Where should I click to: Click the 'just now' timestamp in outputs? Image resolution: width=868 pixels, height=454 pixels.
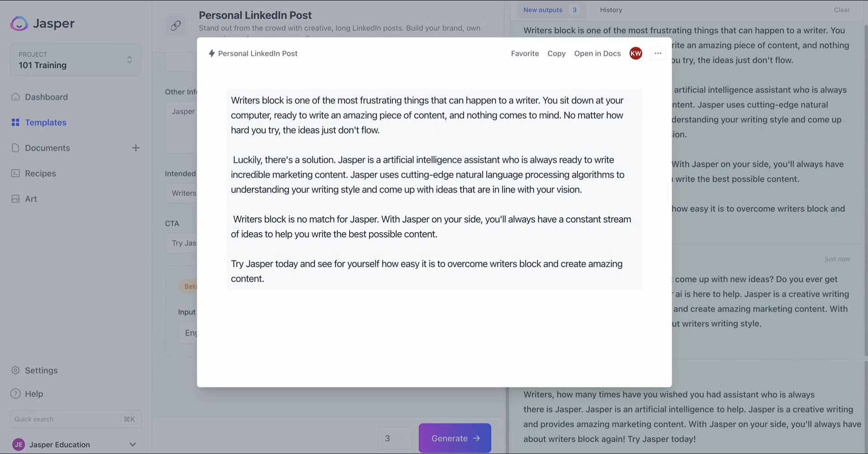(837, 259)
